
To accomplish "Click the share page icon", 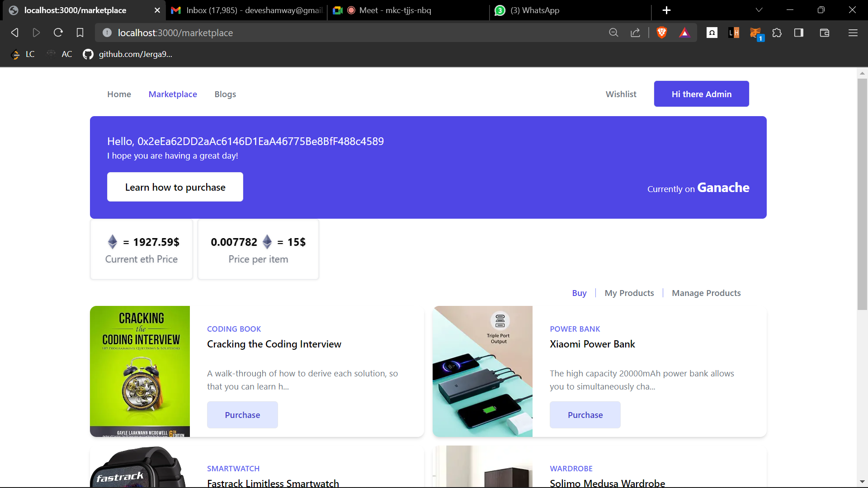I will pyautogui.click(x=635, y=33).
